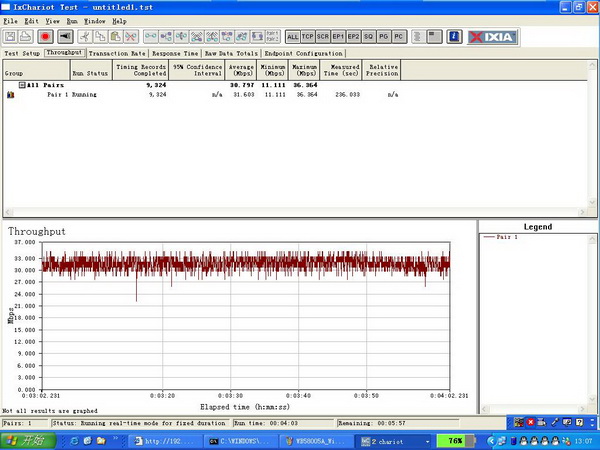
Task: Click the Save toolbar icon
Action: pyautogui.click(x=10, y=37)
